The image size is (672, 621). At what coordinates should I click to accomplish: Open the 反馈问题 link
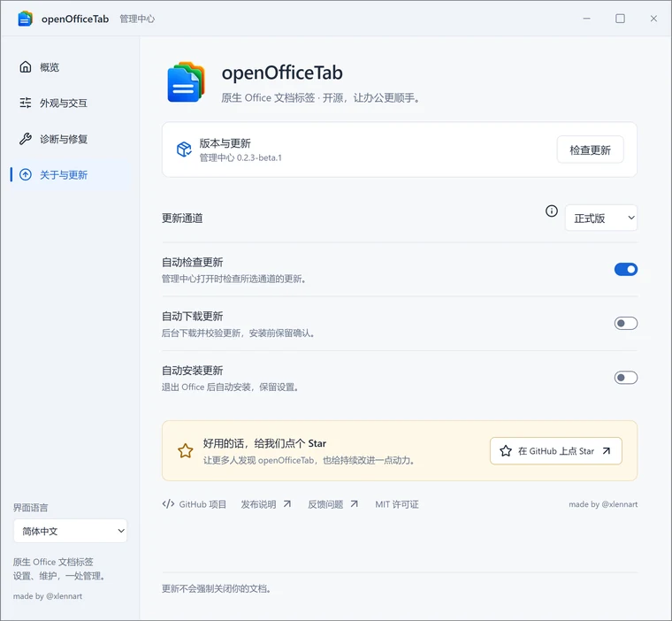[x=333, y=504]
